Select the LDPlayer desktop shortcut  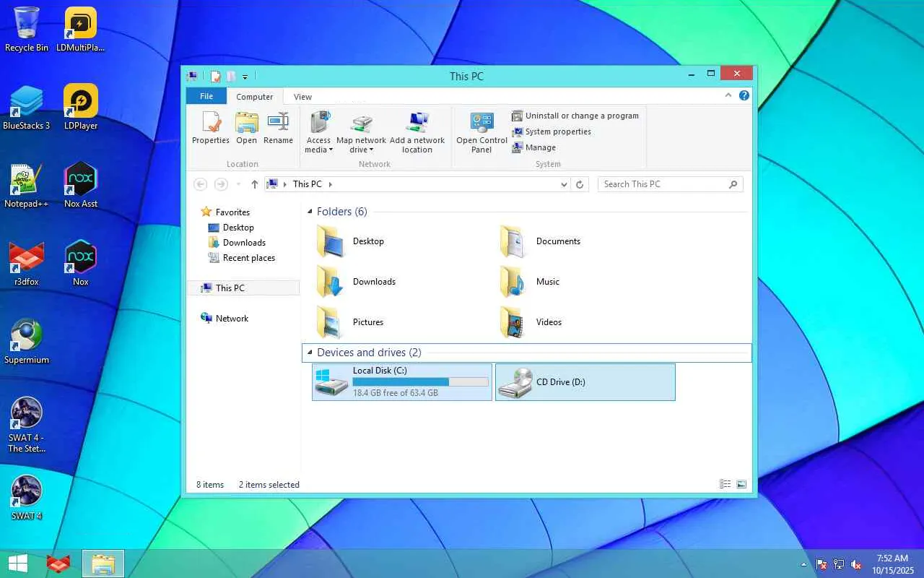[81, 108]
